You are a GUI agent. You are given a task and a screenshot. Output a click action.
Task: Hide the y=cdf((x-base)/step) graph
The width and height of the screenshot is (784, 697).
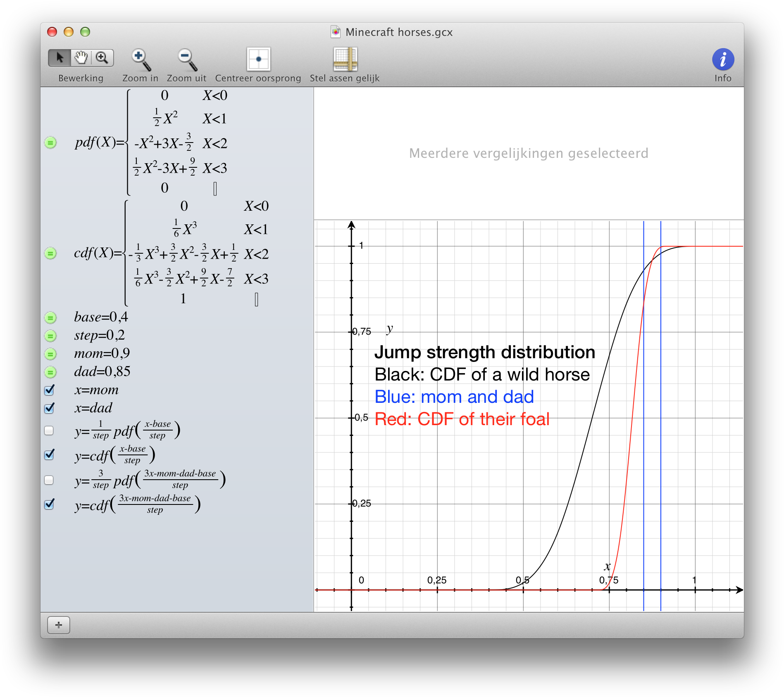click(x=49, y=455)
